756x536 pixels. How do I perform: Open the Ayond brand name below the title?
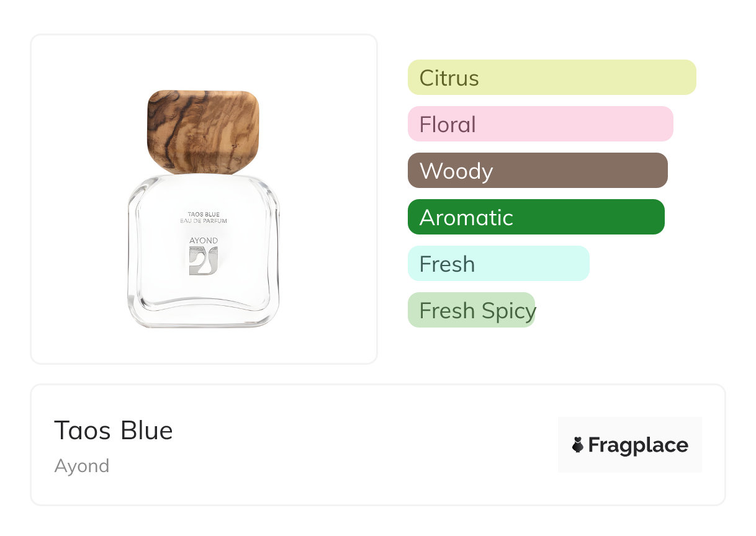click(82, 466)
